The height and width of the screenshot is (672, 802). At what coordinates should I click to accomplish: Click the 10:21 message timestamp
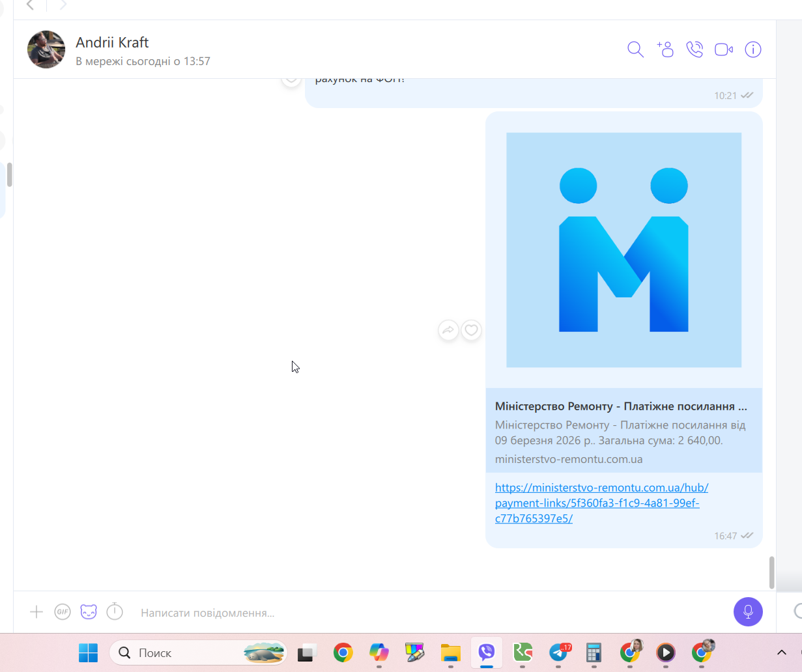pyautogui.click(x=725, y=96)
